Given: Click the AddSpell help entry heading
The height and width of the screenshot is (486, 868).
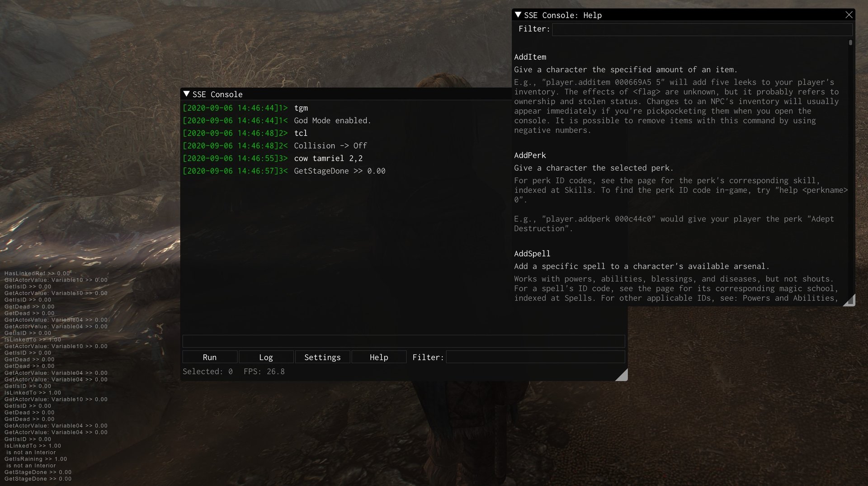Looking at the screenshot, I should pos(532,254).
